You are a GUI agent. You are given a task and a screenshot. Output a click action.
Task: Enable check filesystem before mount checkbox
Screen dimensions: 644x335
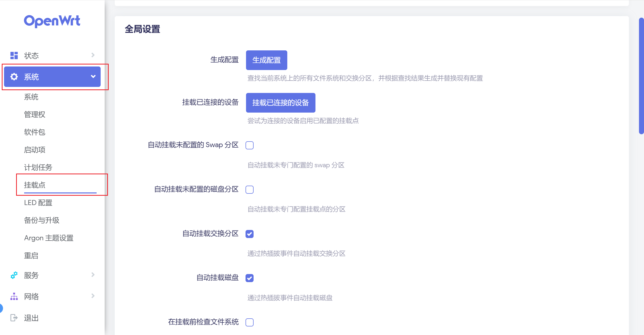(x=249, y=322)
